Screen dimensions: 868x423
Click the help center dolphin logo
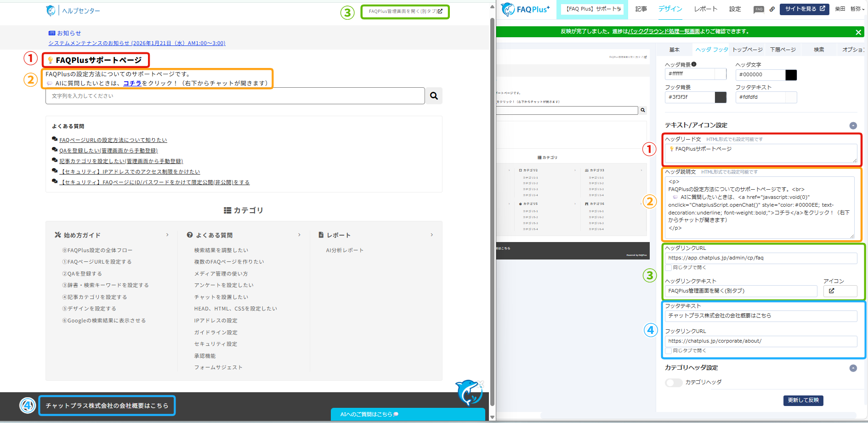(x=51, y=11)
